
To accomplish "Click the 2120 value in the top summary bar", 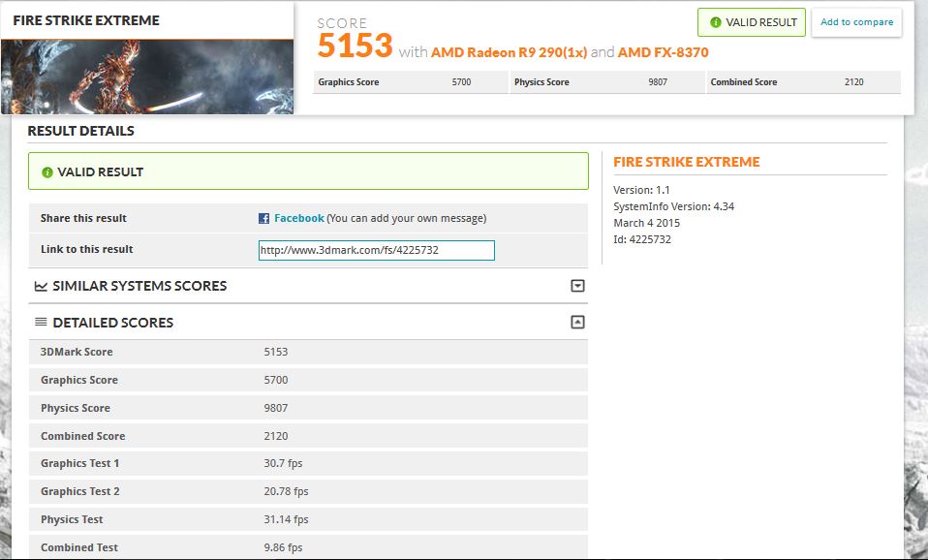I will pyautogui.click(x=854, y=82).
